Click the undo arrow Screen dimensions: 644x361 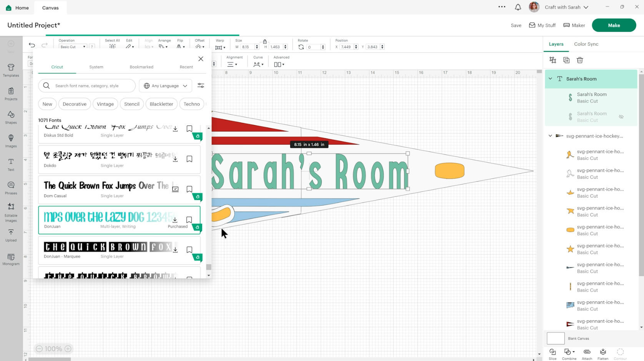[x=32, y=45]
